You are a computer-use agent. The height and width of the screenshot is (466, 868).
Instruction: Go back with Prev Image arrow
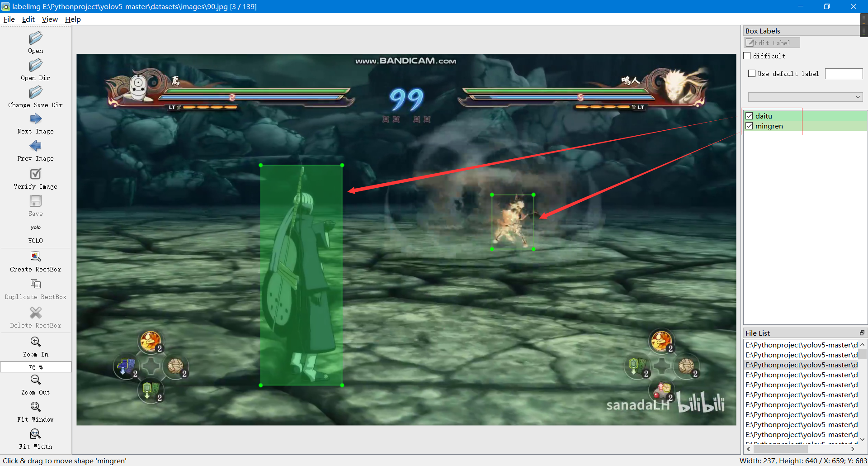click(35, 146)
